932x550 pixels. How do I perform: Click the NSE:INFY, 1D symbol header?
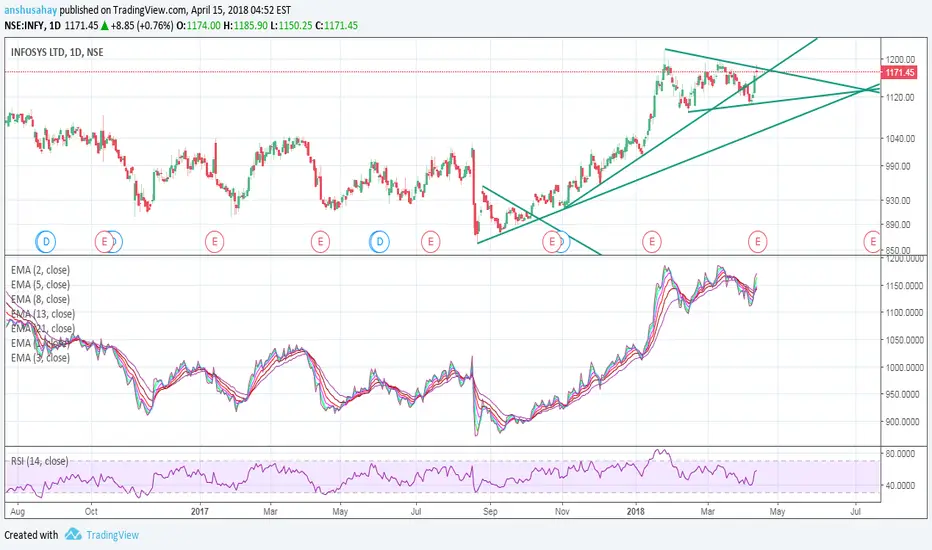[33, 26]
